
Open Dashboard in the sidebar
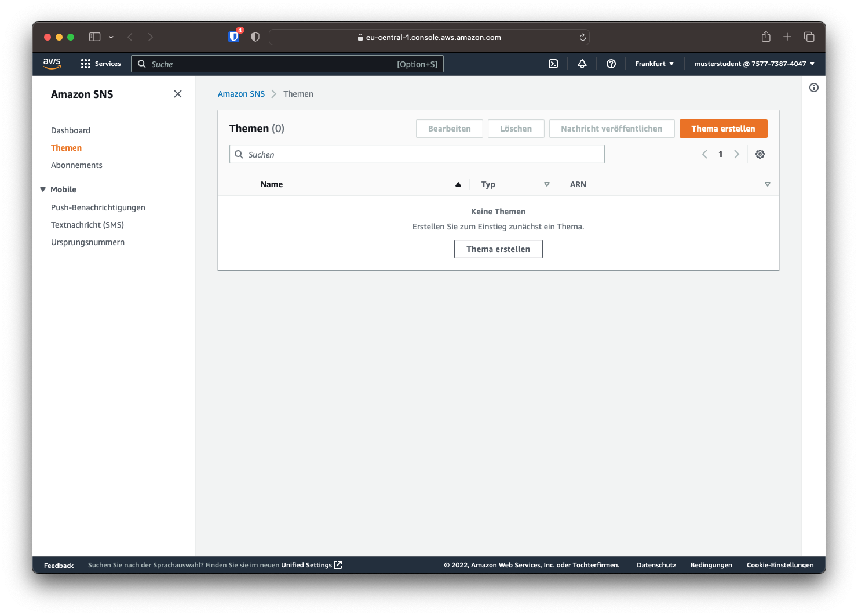71,130
